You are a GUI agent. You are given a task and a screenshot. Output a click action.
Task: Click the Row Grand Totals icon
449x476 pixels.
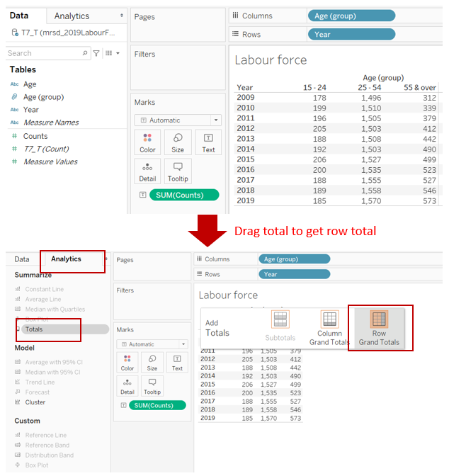[379, 319]
